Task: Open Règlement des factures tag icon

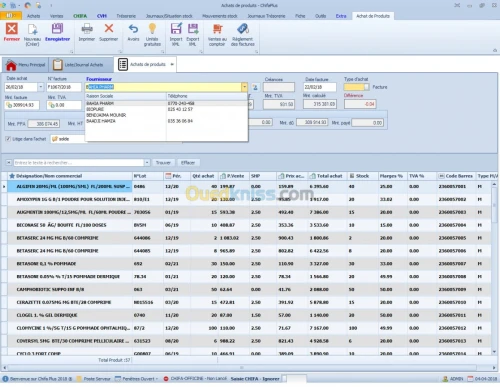Action: (x=243, y=29)
